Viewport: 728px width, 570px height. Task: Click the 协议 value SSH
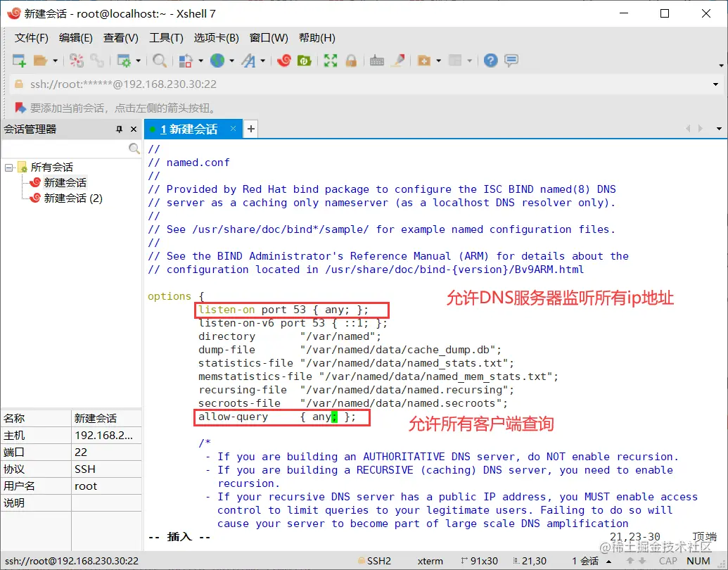(106, 469)
